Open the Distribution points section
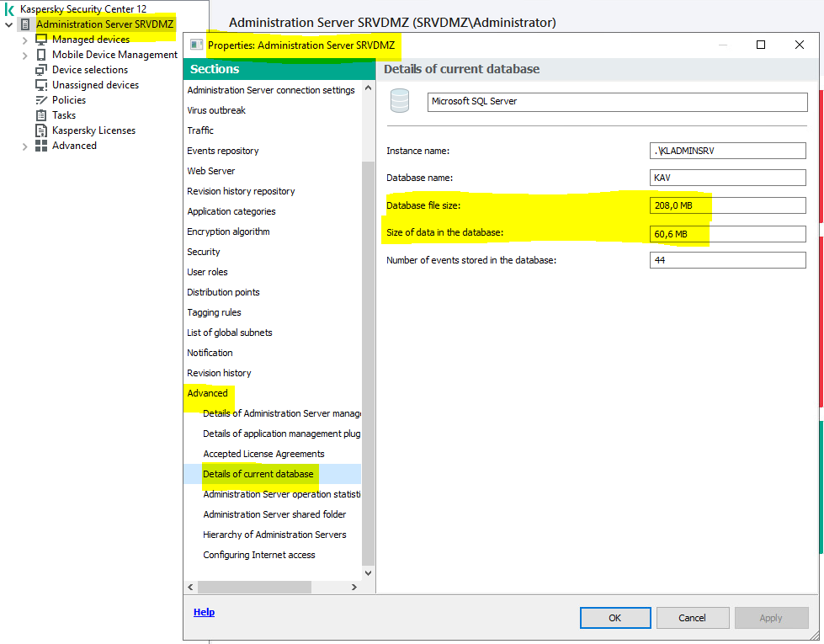Image resolution: width=824 pixels, height=644 pixels. point(223,292)
